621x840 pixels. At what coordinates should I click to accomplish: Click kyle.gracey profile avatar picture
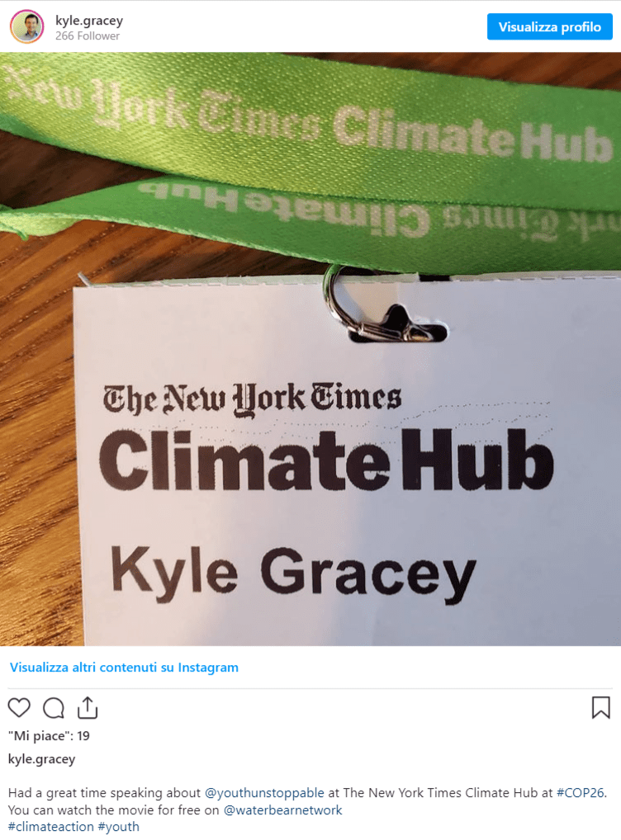click(26, 26)
